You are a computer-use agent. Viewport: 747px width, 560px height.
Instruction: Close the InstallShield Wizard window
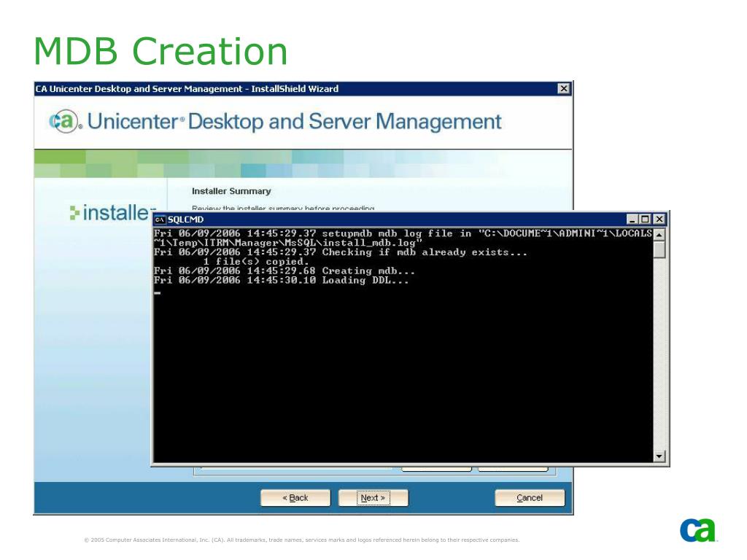[x=564, y=88]
